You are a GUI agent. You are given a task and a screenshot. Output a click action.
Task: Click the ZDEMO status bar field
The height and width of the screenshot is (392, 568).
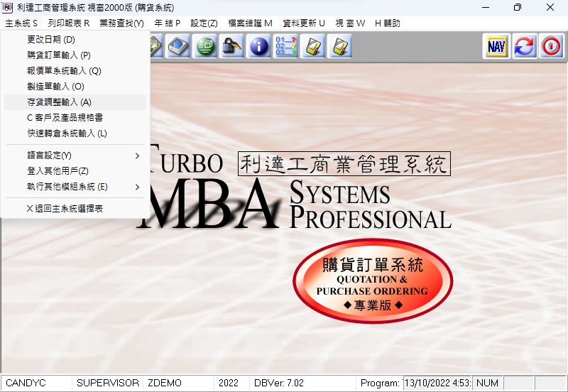coord(179,383)
